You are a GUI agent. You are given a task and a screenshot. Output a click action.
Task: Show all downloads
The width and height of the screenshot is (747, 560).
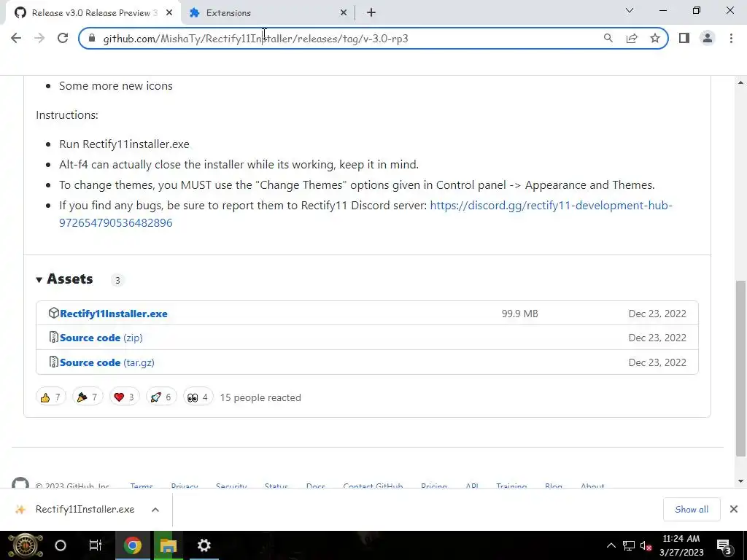692,510
